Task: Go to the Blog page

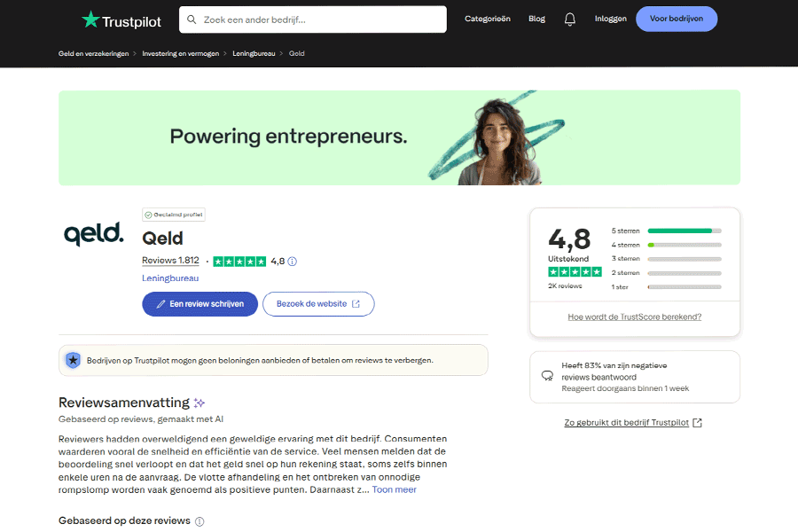Action: (x=536, y=19)
